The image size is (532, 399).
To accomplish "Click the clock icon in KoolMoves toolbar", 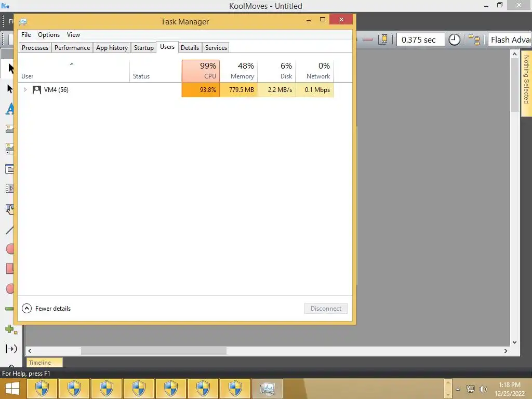I will pyautogui.click(x=454, y=39).
